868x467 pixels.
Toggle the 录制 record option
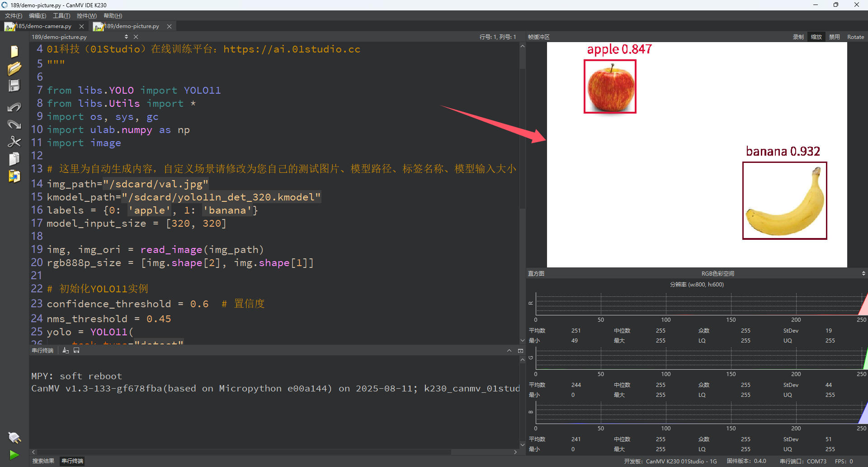[x=798, y=37]
